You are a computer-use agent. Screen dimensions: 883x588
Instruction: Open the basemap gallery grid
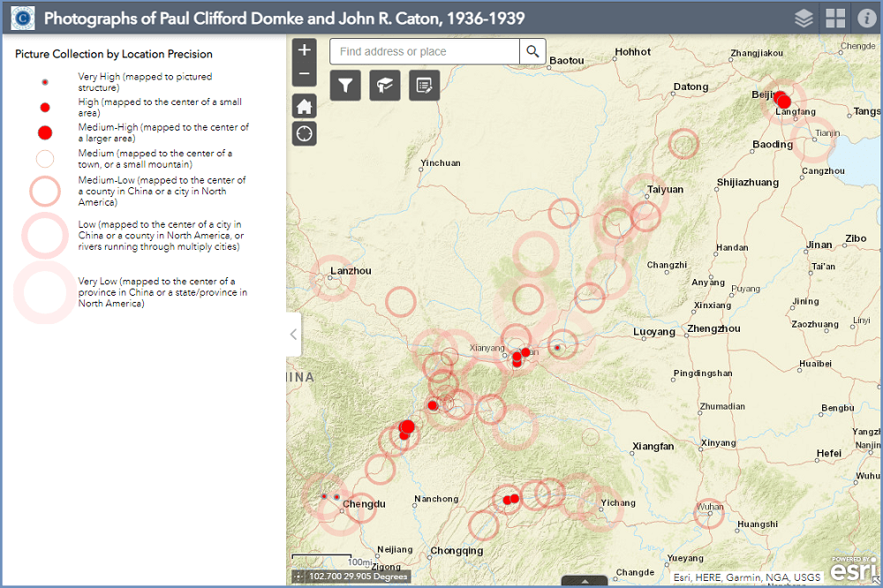tap(835, 19)
